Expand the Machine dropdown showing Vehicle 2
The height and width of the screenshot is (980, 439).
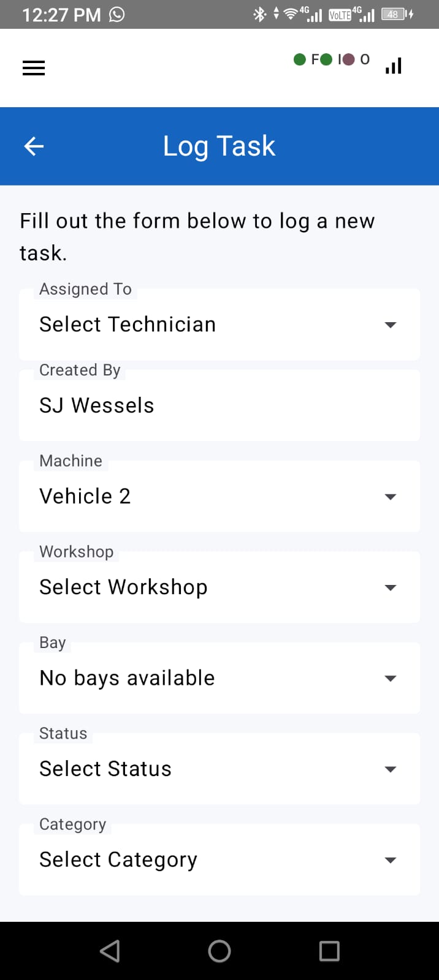219,496
